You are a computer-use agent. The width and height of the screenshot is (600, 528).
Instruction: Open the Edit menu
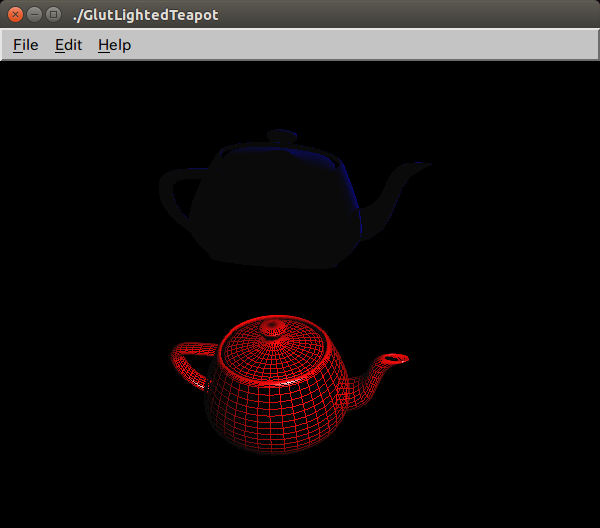pos(68,45)
